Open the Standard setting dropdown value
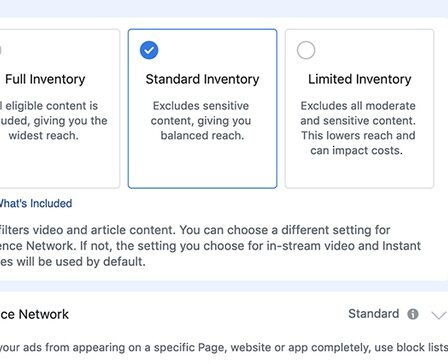This screenshot has height=364, width=448. [x=374, y=314]
